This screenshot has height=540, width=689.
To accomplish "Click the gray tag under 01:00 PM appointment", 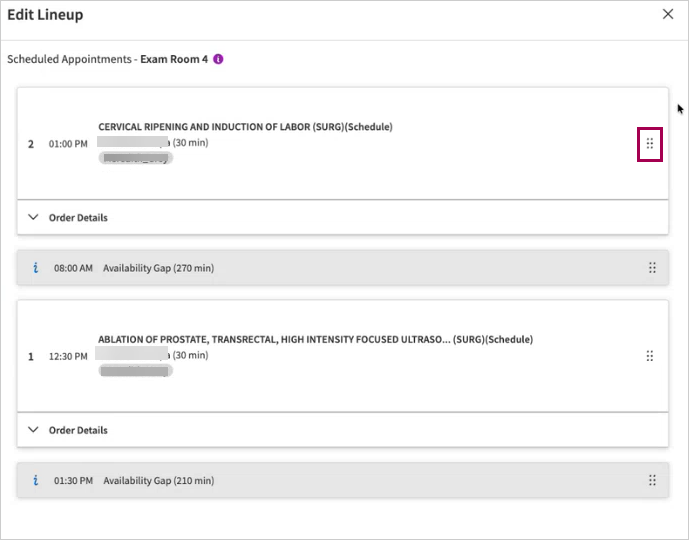I will [135, 158].
